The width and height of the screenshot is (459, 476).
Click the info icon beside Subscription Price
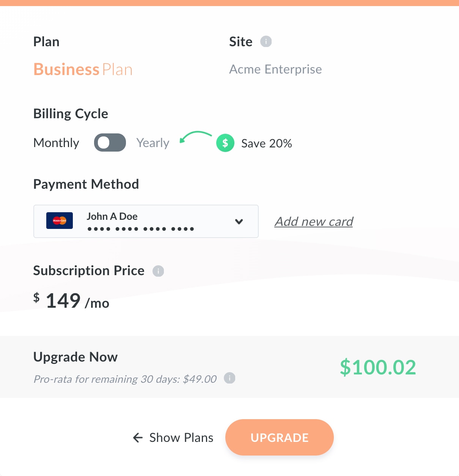pyautogui.click(x=158, y=271)
